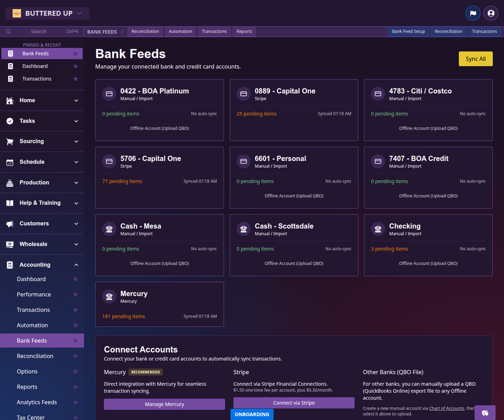Open the Chart of Accounts link
This screenshot has height=420, width=504.
(446, 408)
